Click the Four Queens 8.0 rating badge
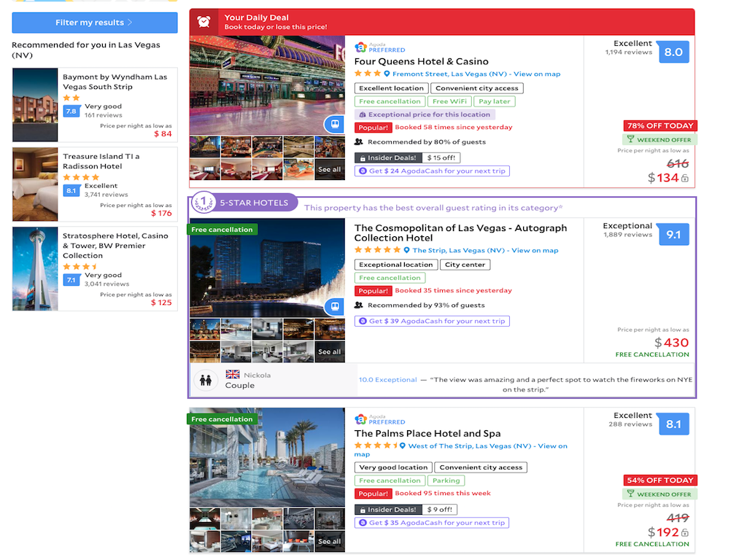The image size is (747, 560). point(673,52)
